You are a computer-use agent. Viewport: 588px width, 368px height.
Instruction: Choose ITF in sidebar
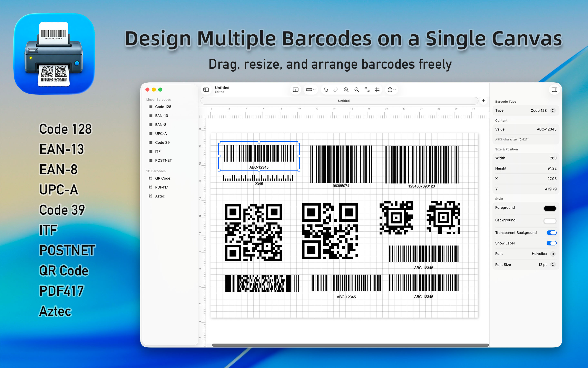click(158, 152)
